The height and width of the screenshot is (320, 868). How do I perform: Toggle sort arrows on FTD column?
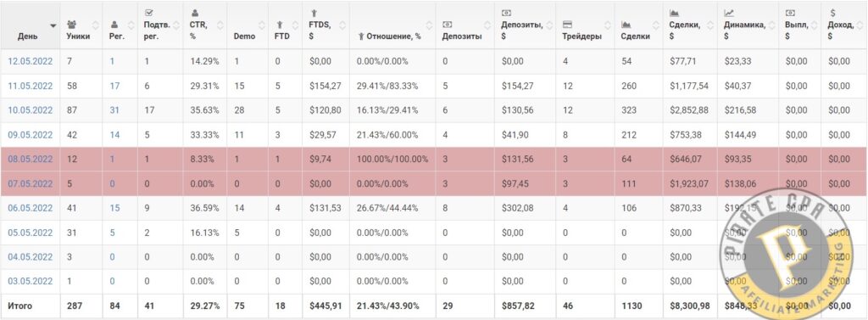pos(294,25)
